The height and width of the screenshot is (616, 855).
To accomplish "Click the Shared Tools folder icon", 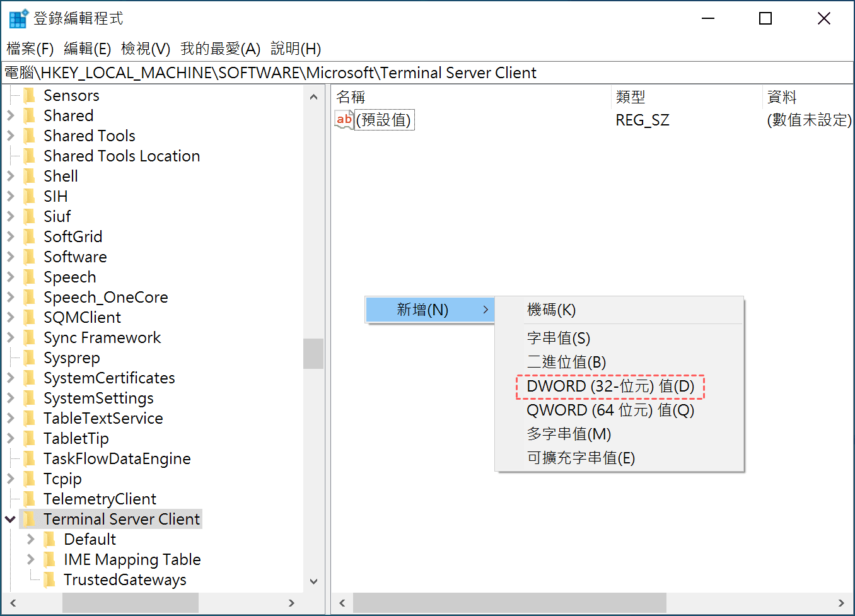I will 29,136.
